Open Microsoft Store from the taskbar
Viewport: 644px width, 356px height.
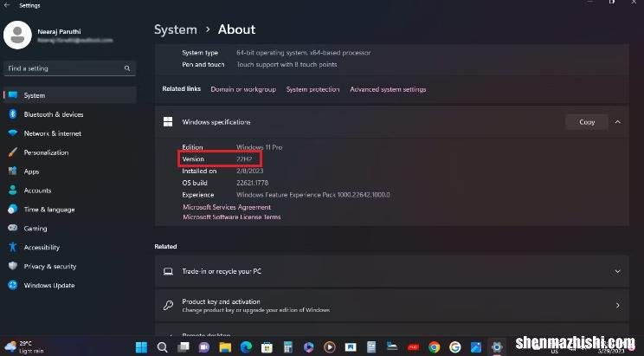(267, 347)
